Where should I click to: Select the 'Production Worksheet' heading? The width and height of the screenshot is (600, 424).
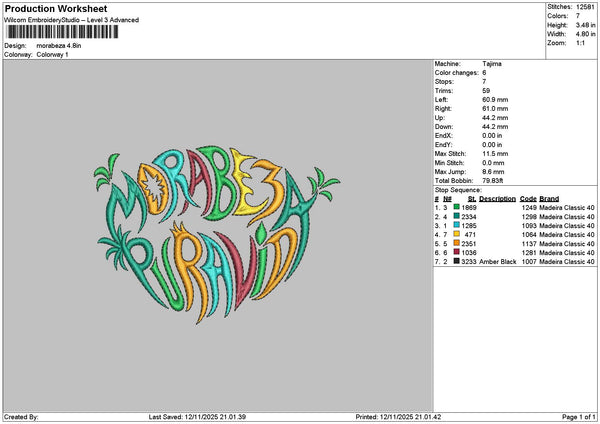click(56, 9)
